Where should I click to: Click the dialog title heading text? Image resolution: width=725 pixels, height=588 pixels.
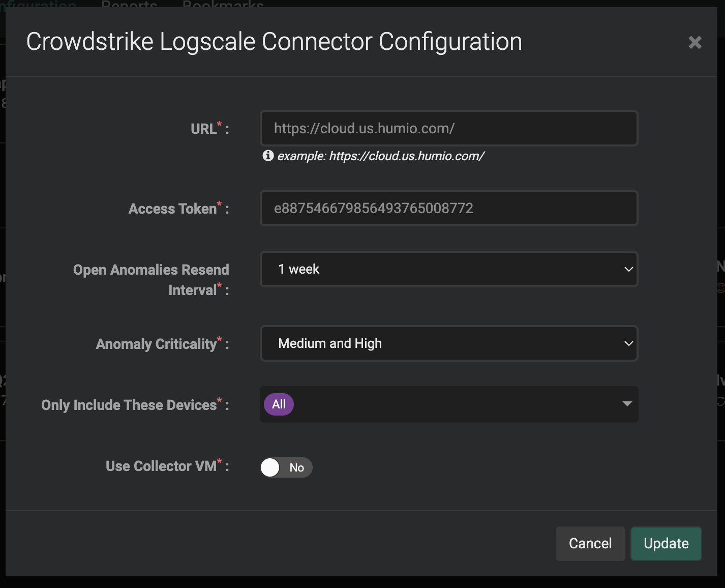[274, 42]
